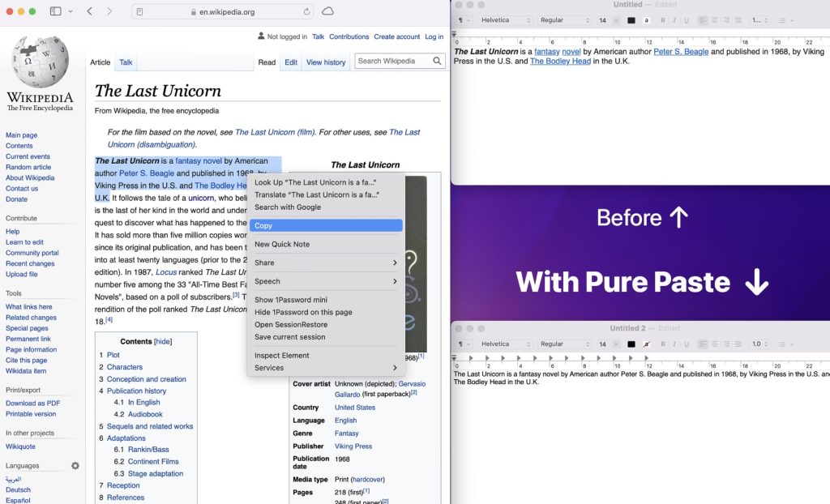Click highlight color swatch in Untitled 2 window
This screenshot has width=830, height=504.
[646, 344]
